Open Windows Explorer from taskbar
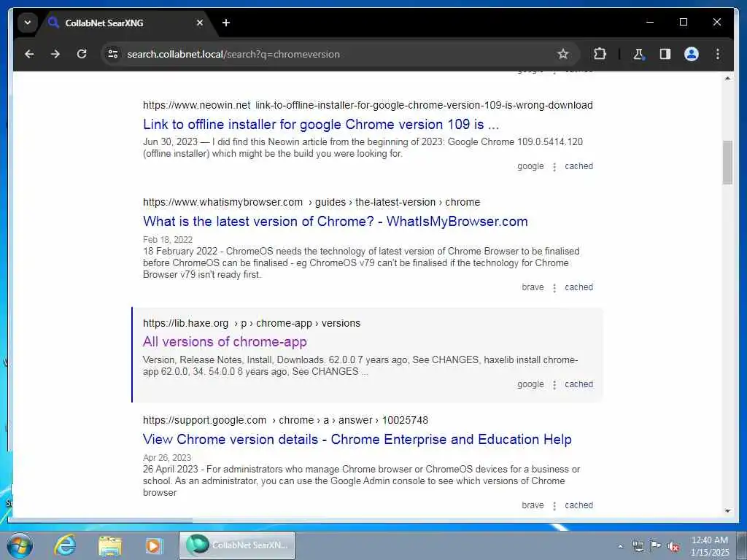Image resolution: width=747 pixels, height=560 pixels. [109, 545]
